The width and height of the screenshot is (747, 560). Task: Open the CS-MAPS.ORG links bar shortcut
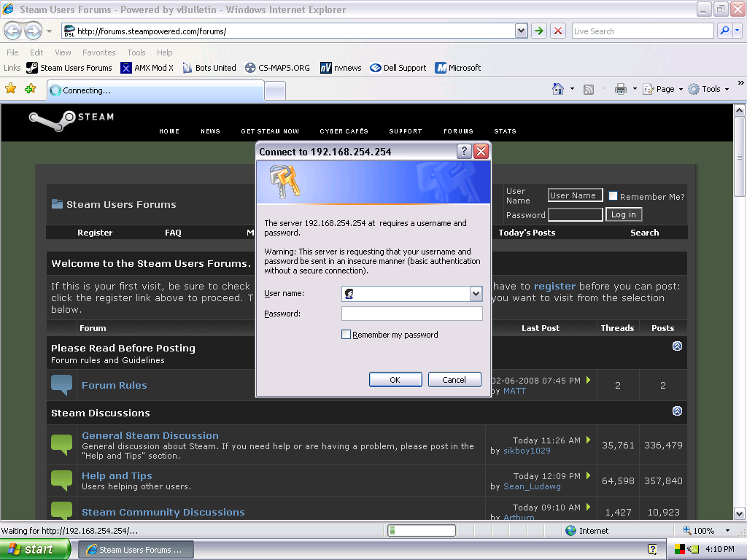(277, 68)
